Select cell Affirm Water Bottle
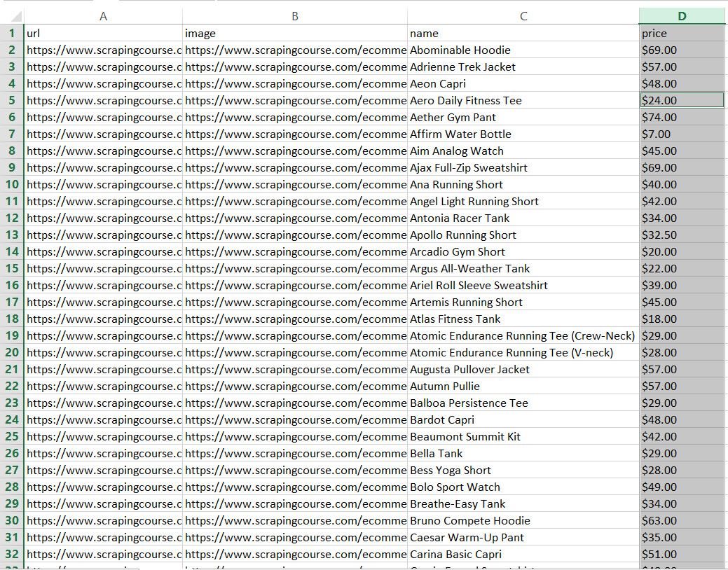 click(x=523, y=134)
